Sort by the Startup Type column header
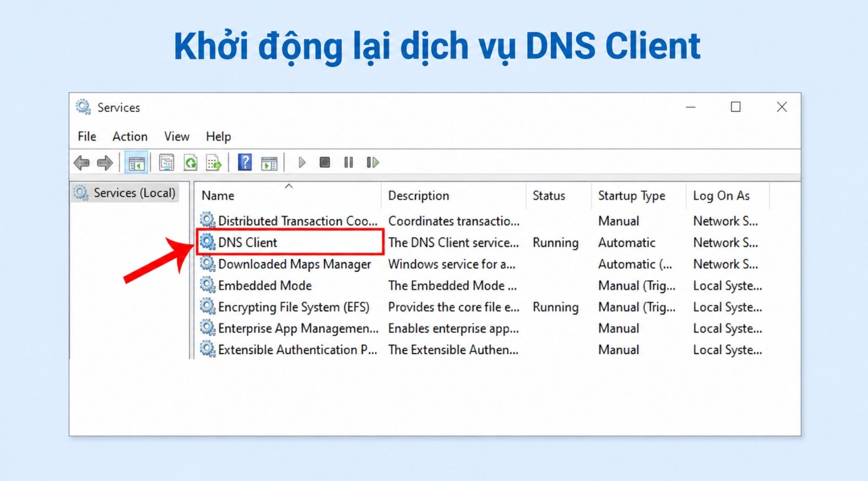This screenshot has height=481, width=868. 639,196
